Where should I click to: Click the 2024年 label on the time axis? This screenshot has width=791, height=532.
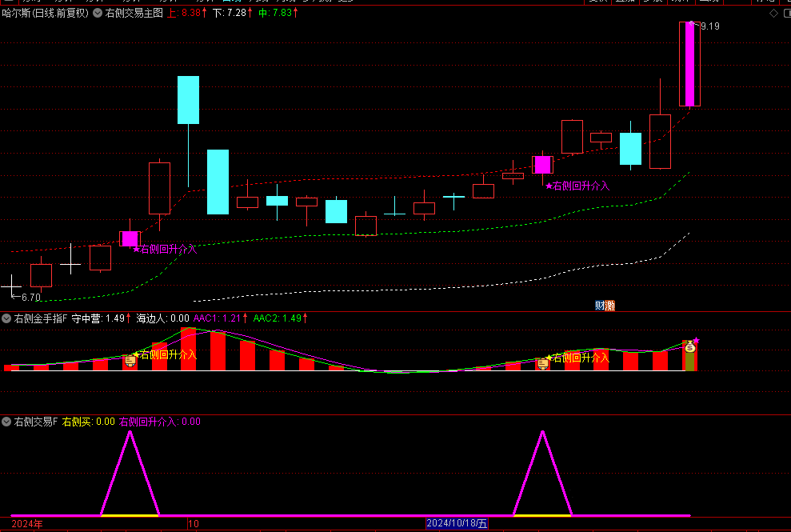(27, 524)
